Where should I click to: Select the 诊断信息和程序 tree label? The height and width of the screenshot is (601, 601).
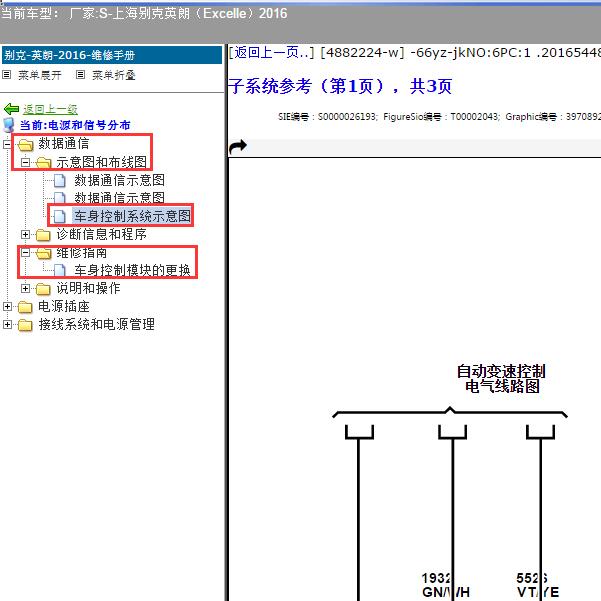(102, 234)
